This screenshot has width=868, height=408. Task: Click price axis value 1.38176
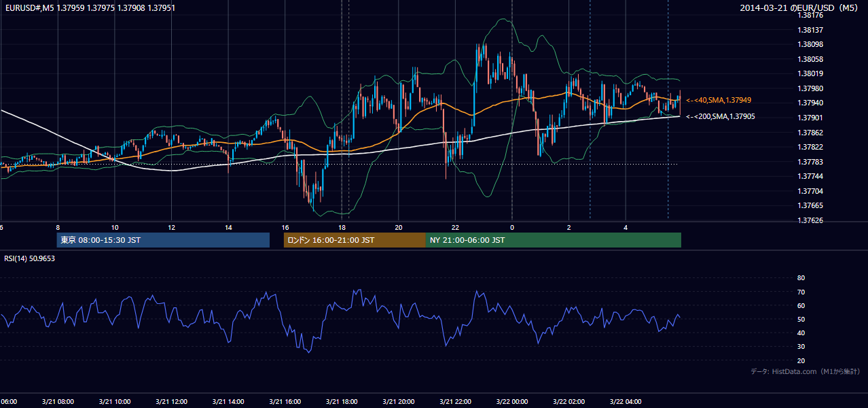point(810,15)
